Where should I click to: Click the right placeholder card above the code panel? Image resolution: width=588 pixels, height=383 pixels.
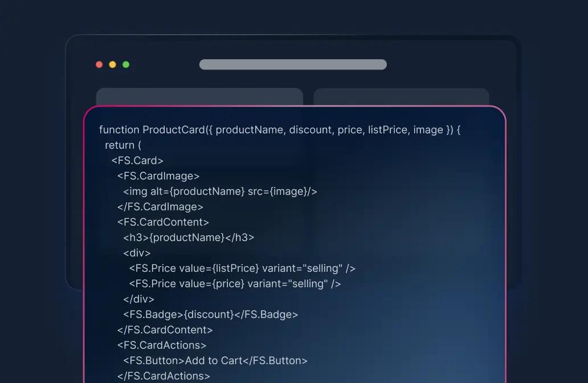[401, 96]
